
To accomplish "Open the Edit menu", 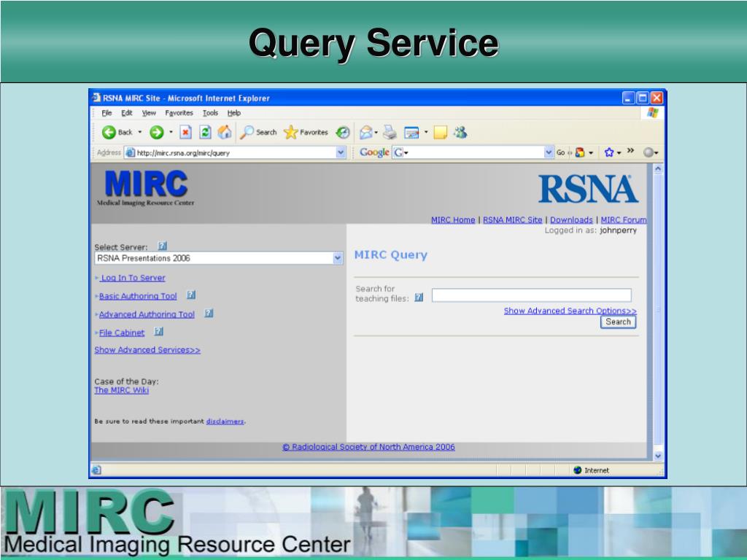I will [x=127, y=113].
